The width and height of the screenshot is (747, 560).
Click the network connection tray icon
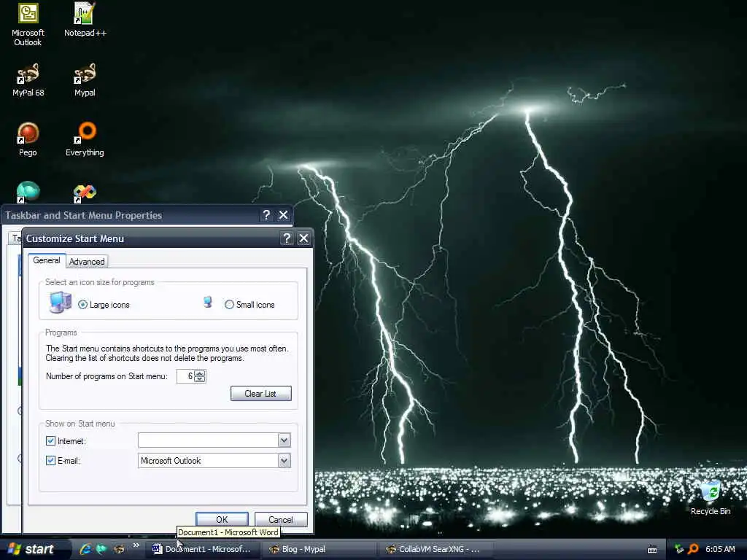[679, 549]
